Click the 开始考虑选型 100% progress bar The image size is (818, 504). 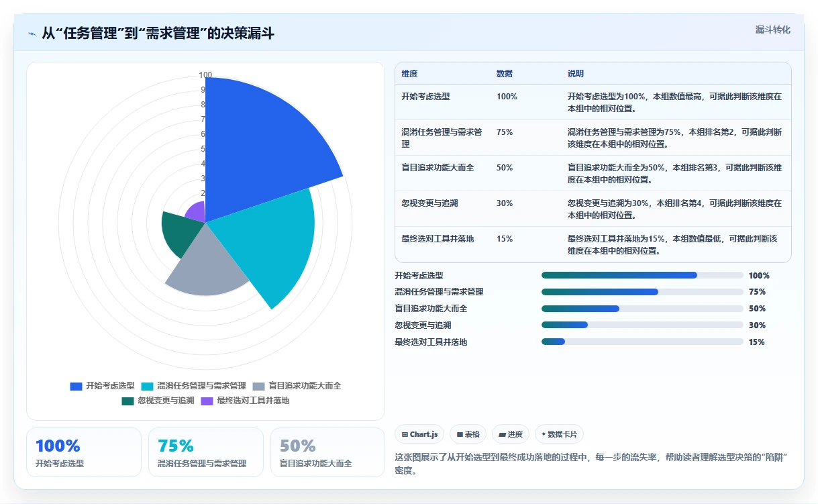(x=642, y=275)
